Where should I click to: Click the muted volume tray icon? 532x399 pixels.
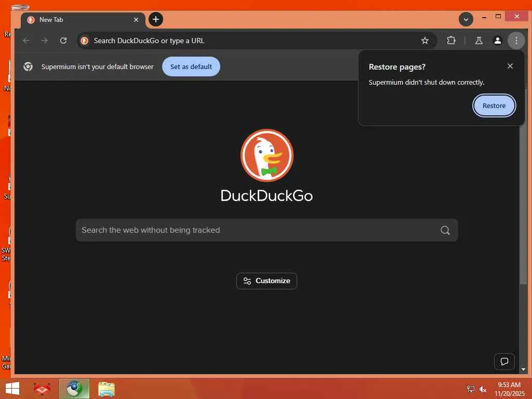point(483,389)
